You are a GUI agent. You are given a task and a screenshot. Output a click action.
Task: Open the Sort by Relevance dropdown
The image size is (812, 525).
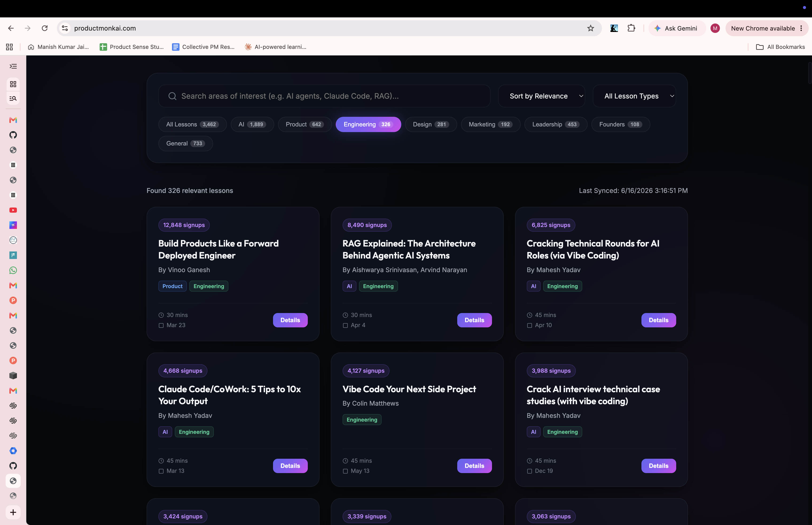pos(541,96)
